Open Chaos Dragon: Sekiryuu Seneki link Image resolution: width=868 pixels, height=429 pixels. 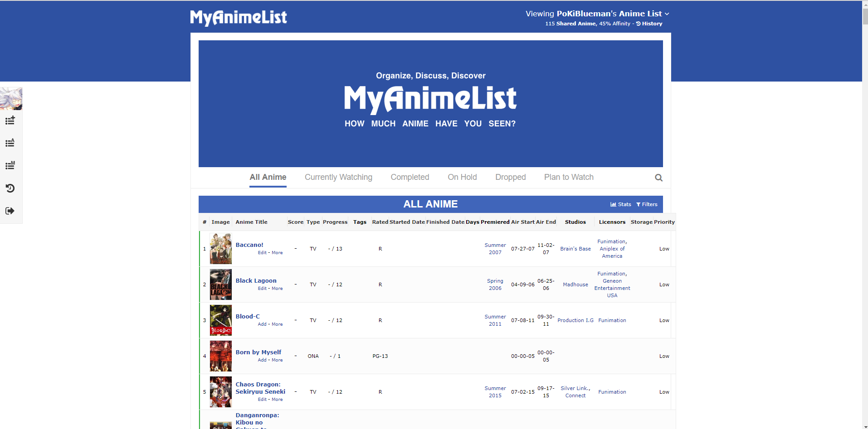coord(260,388)
